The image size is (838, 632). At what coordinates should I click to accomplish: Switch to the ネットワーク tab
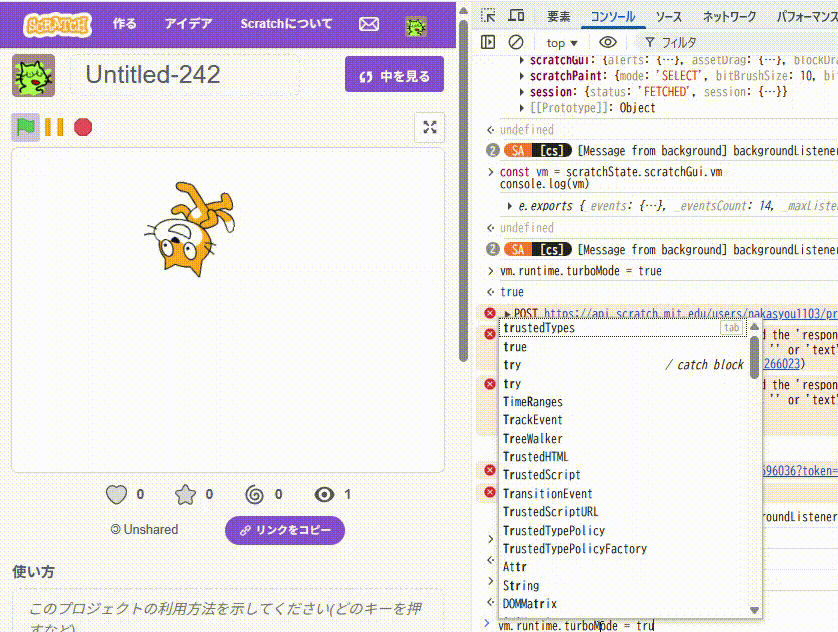730,17
